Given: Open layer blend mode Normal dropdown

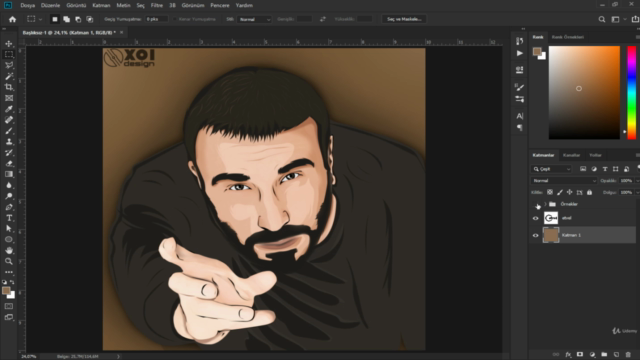Looking at the screenshot, I should tap(564, 180).
